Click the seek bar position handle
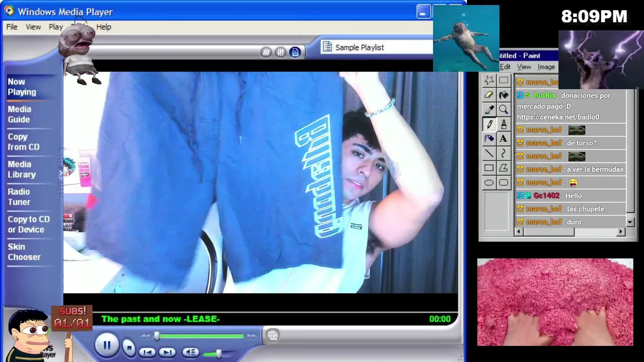644x362 pixels. [x=157, y=336]
